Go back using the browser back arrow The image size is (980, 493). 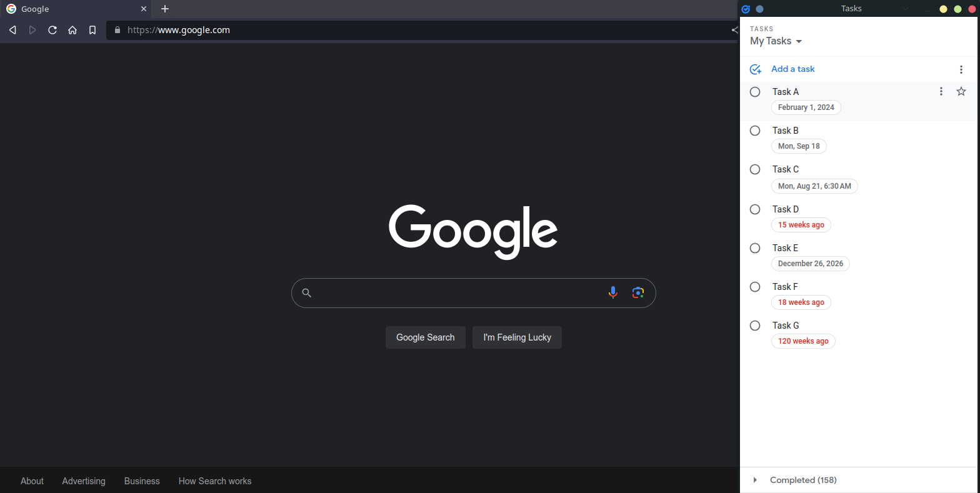[12, 30]
